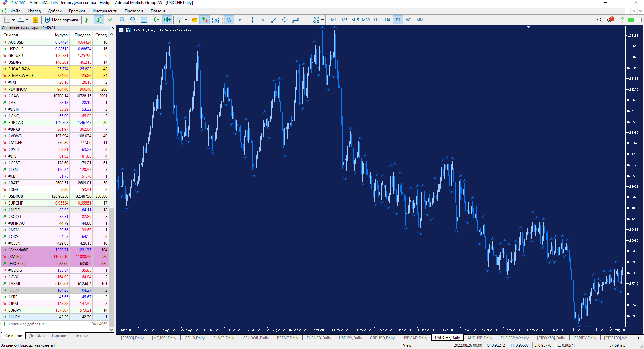Tile chart windows with grid icon
Image resolution: width=644 pixels, height=349 pixels.
tap(144, 20)
